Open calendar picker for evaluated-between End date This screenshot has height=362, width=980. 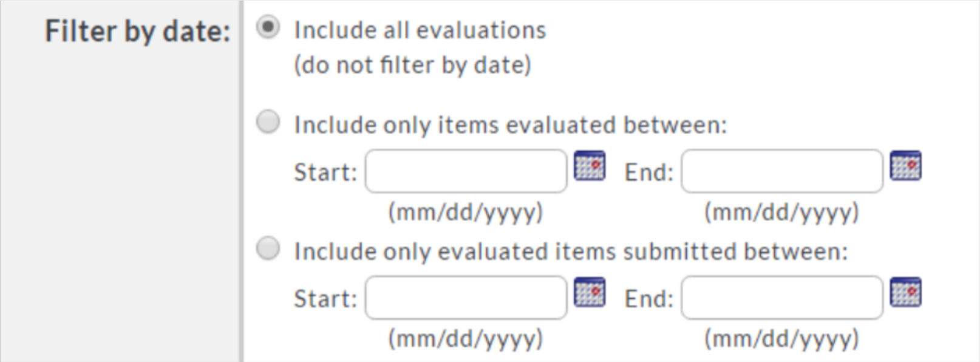pyautogui.click(x=905, y=166)
